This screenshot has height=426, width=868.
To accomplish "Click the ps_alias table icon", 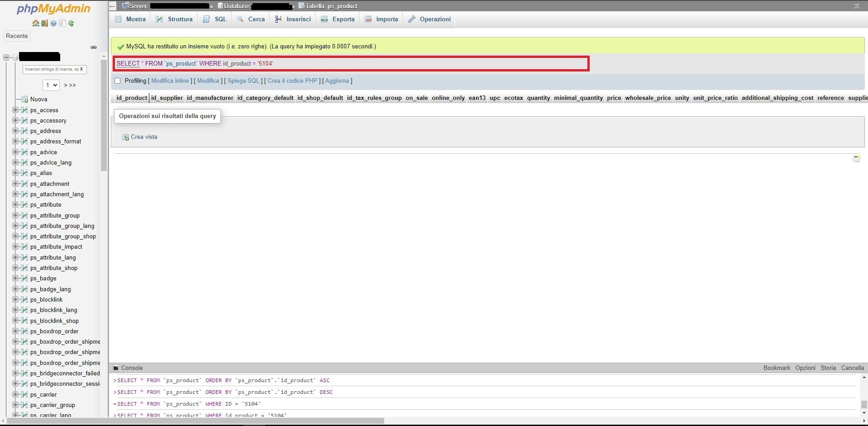I will (x=24, y=173).
